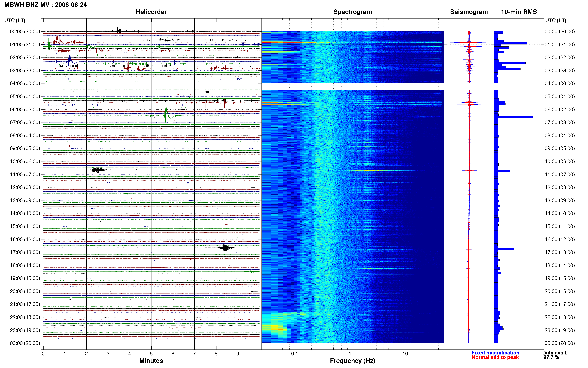This screenshot has height=368, width=588.
Task: Select left time label '03:00 (23:00)'
Action: [25, 71]
